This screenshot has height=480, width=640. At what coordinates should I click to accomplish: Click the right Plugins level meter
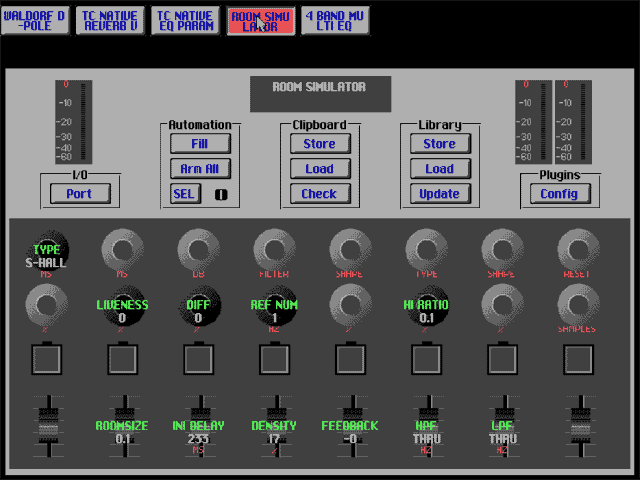coord(573,122)
